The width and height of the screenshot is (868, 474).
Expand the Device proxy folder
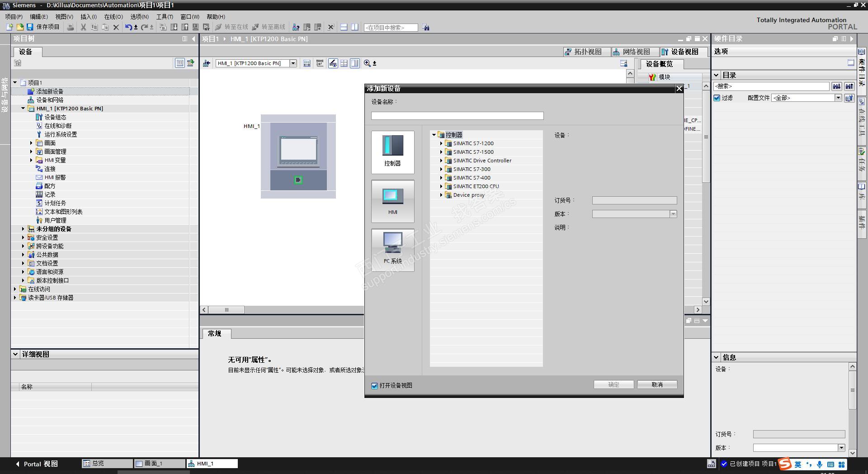pyautogui.click(x=441, y=195)
